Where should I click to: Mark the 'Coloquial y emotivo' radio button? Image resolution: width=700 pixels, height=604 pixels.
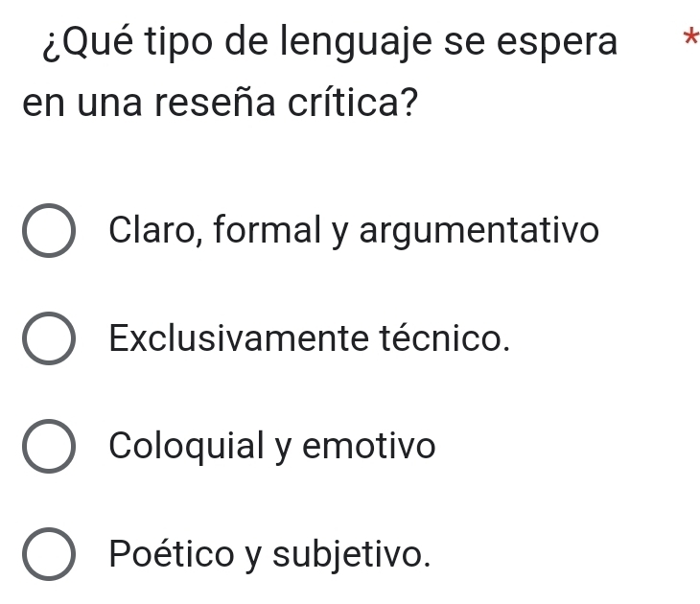click(x=48, y=447)
